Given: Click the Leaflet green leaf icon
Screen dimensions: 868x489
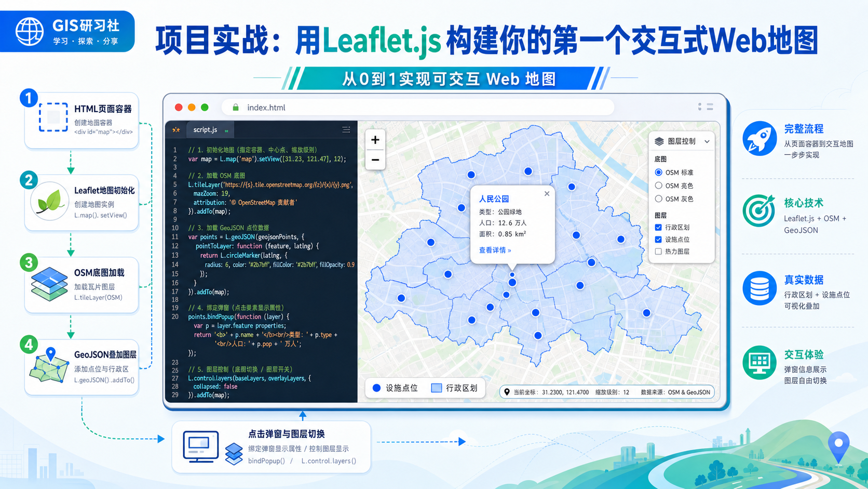Looking at the screenshot, I should tap(50, 201).
